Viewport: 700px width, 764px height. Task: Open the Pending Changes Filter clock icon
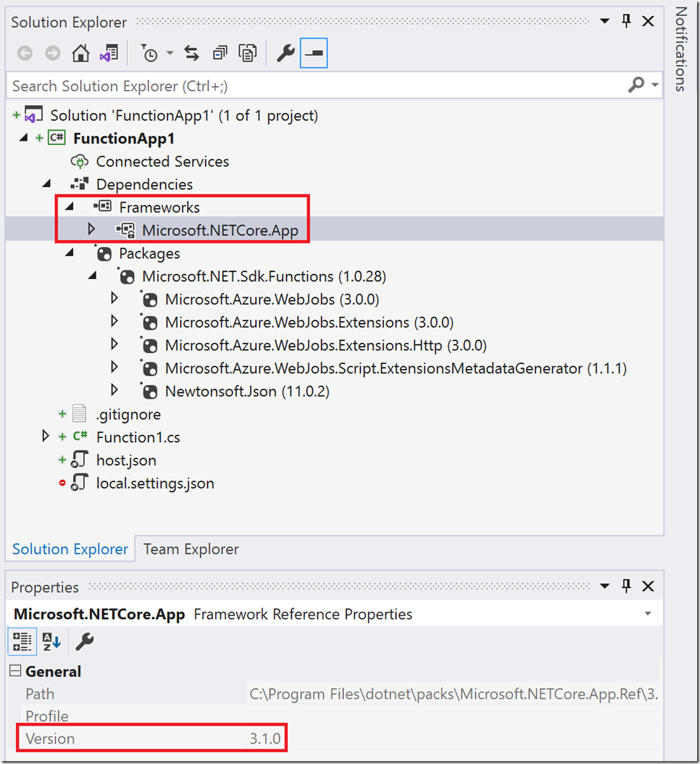pos(149,53)
